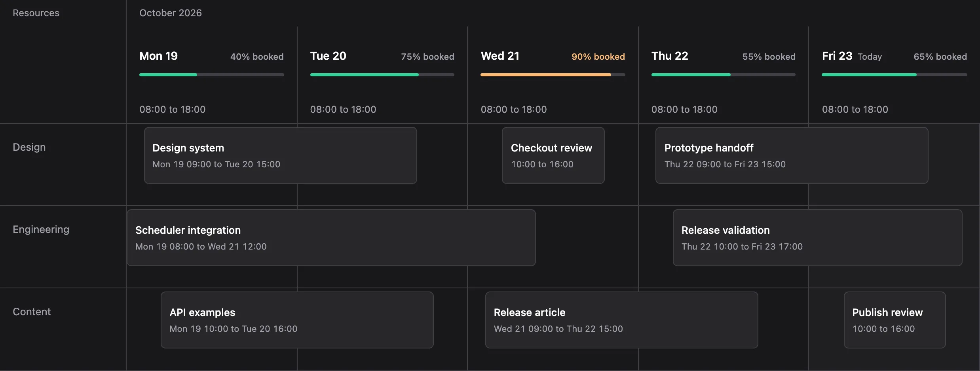Select the Scheduler integration event bar
The image size is (980, 371).
click(x=331, y=238)
